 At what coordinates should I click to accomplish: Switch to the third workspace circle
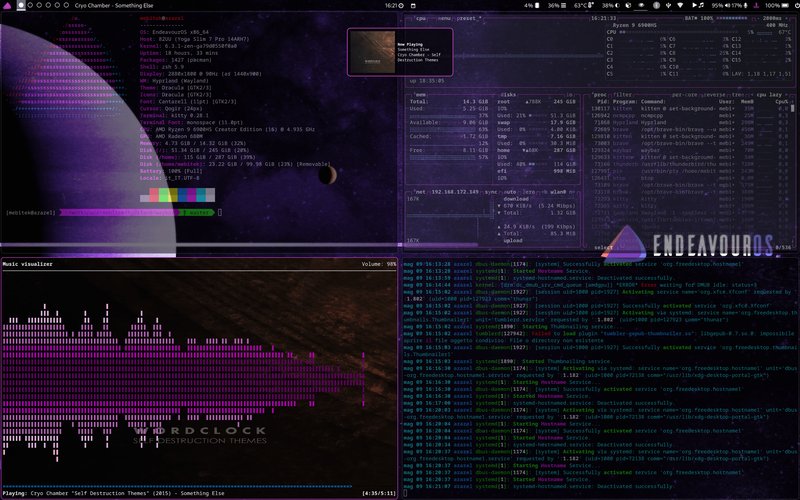39,5
